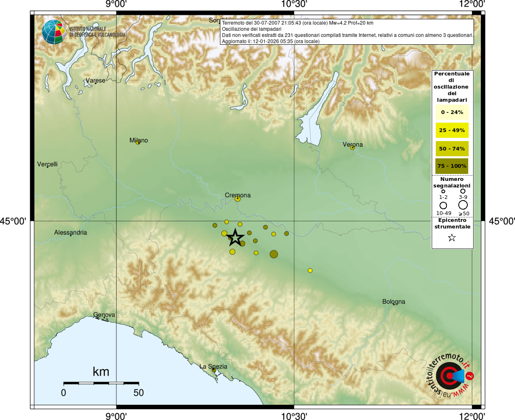
Task: Click the epicenter star on the map
Action: pos(235,237)
